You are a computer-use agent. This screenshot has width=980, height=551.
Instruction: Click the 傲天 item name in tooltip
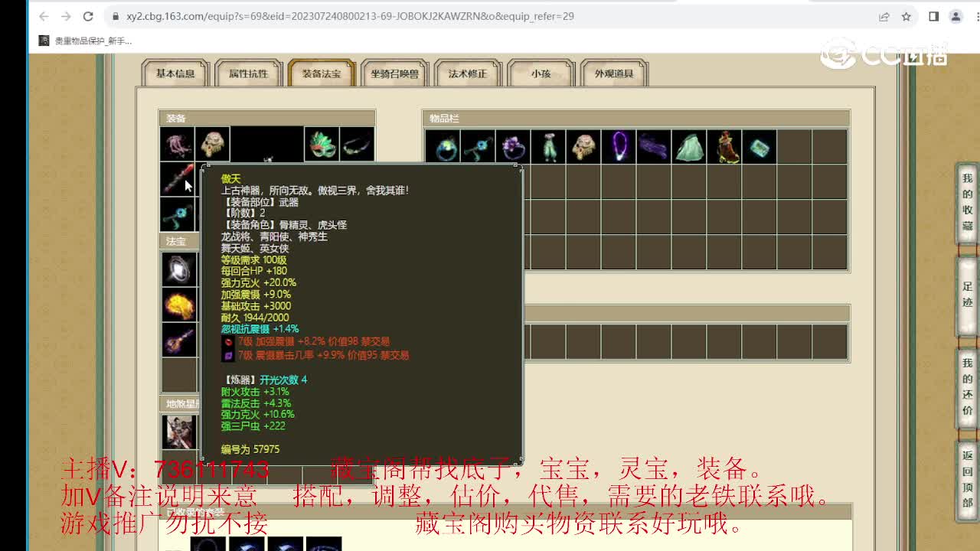[x=230, y=179]
